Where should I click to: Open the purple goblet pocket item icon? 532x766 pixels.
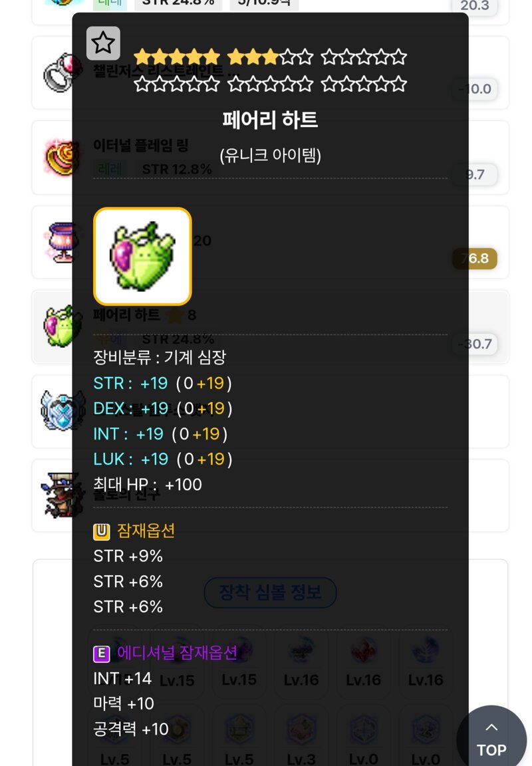[61, 242]
